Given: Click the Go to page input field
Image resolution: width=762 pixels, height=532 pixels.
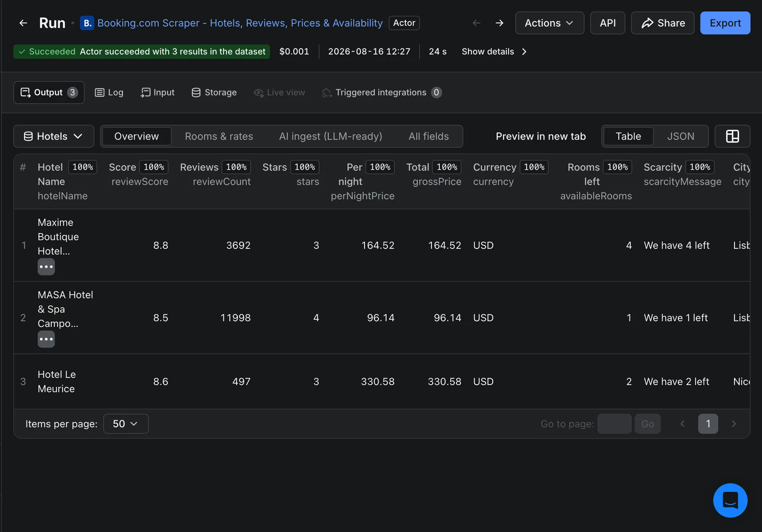Looking at the screenshot, I should point(614,424).
